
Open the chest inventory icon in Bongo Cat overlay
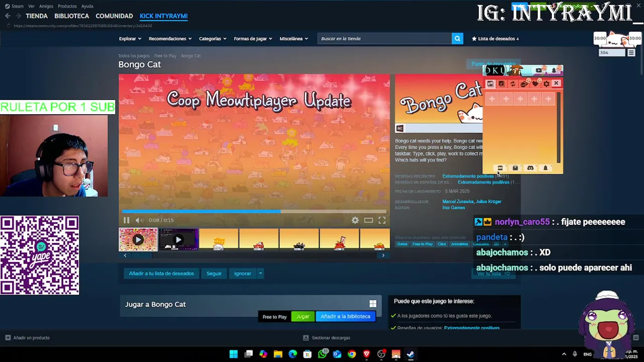(515, 168)
